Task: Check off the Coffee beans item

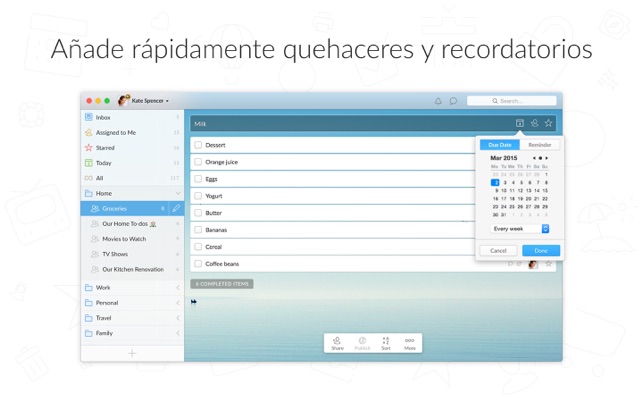Action: pyautogui.click(x=198, y=264)
